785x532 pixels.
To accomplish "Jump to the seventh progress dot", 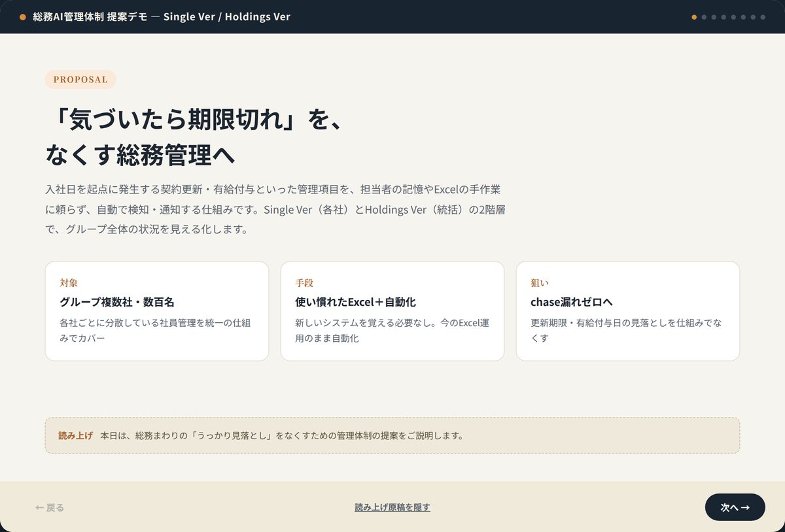I will click(753, 17).
